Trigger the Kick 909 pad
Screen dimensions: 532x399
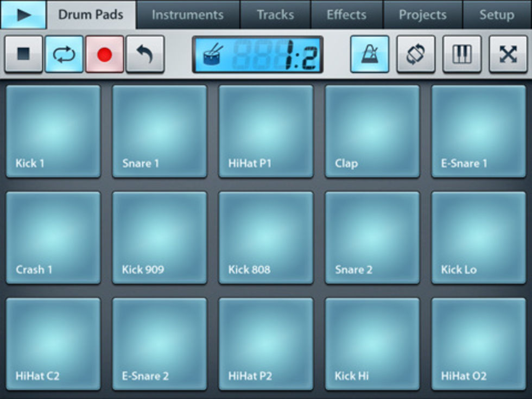click(x=160, y=238)
